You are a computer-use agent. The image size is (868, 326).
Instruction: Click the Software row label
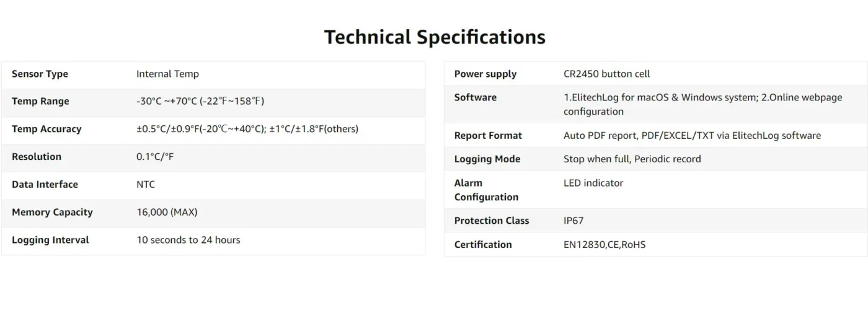click(476, 97)
